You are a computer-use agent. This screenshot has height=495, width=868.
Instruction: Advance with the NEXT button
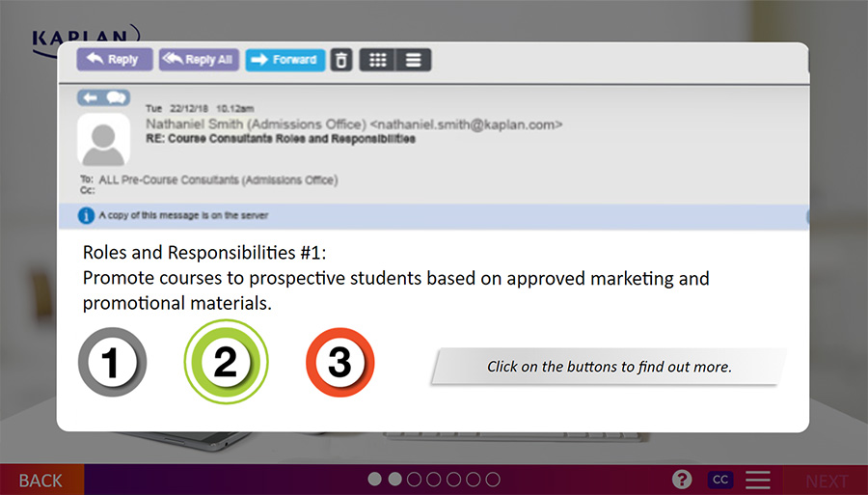pyautogui.click(x=827, y=481)
